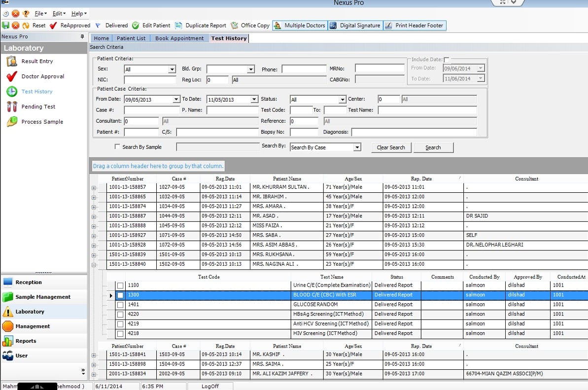
Task: Open Multiple Doctors from the toolbar
Action: click(x=300, y=25)
